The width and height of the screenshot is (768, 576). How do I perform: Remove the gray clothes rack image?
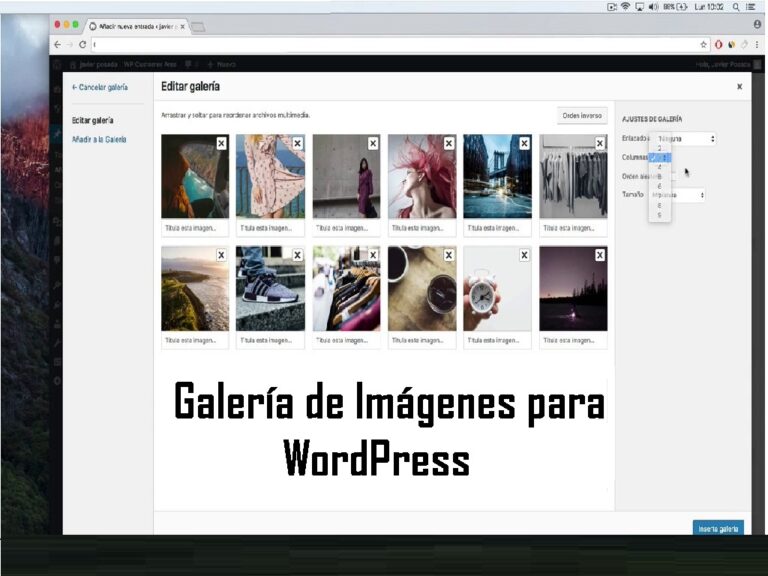pos(600,144)
